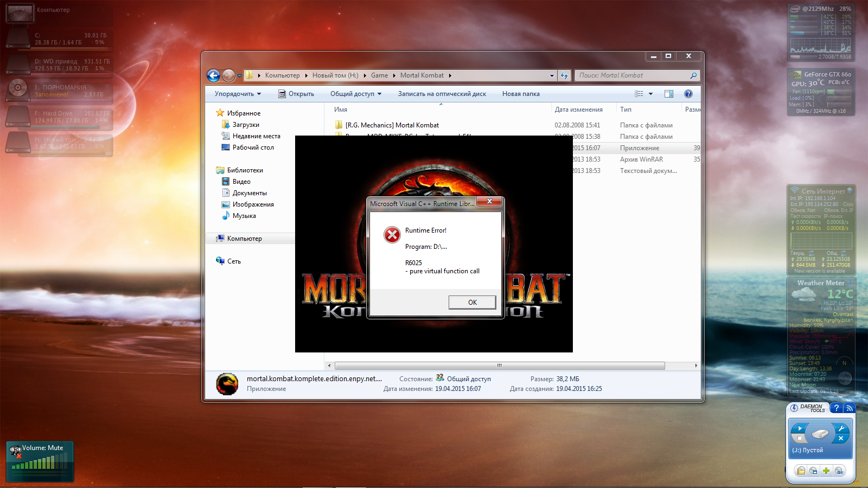Go to Game in breadcrumb path
Screen dimensions: 868x488
tap(379, 75)
